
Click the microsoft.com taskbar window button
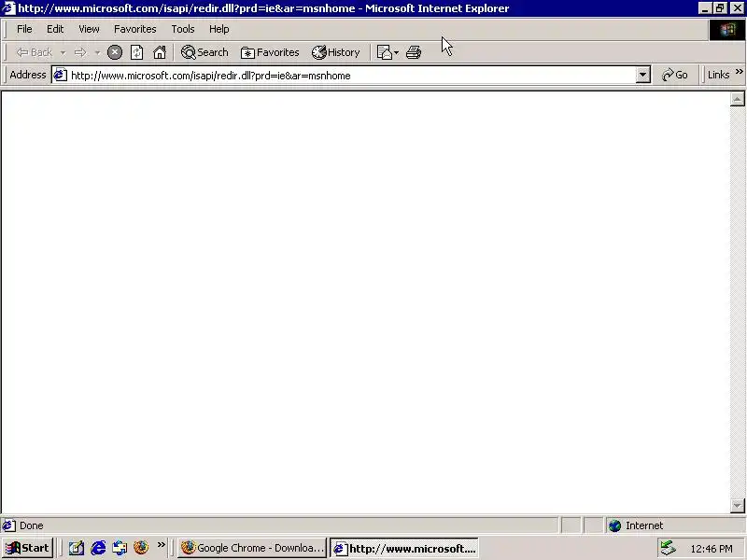(x=404, y=549)
